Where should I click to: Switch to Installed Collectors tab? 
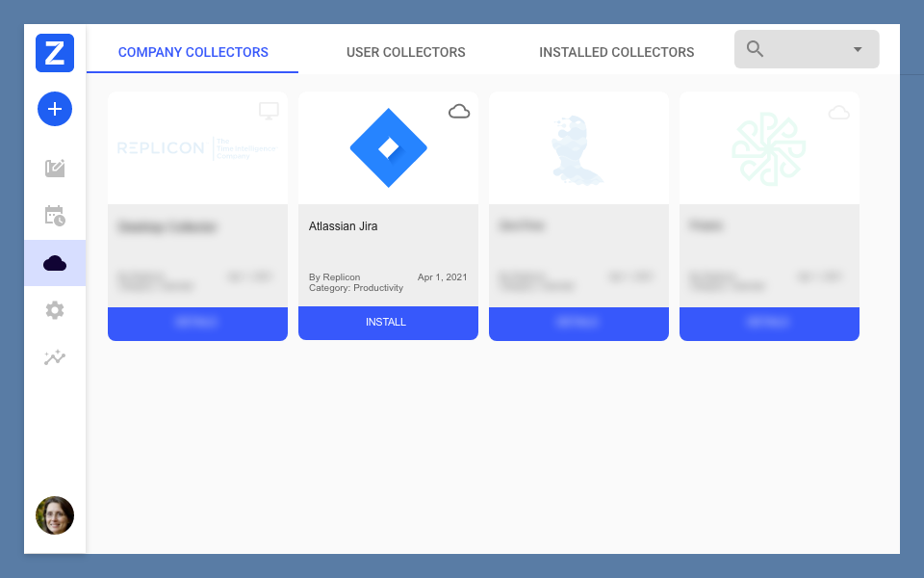(616, 52)
